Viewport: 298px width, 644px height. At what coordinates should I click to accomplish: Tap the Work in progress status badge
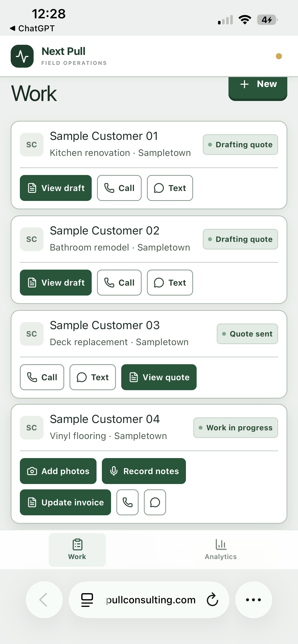(236, 428)
